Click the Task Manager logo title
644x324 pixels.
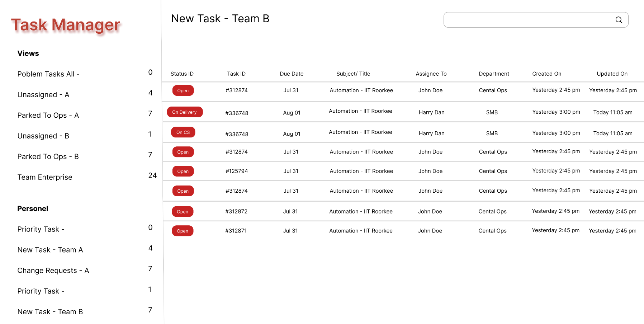click(x=66, y=25)
